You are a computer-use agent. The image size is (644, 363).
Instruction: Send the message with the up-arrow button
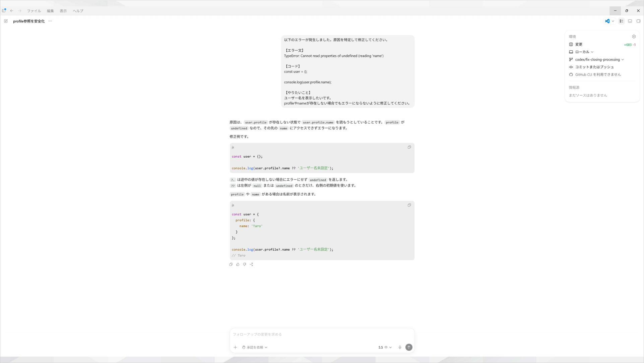[409, 347]
